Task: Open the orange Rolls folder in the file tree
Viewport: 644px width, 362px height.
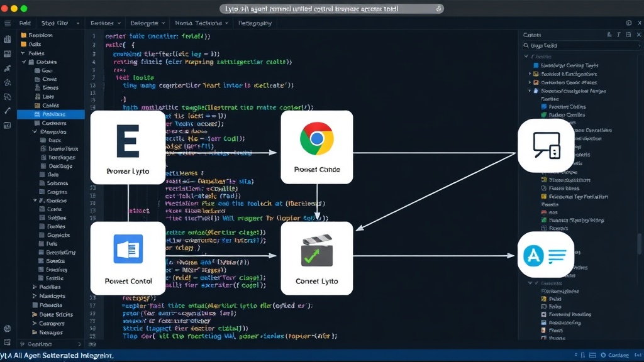Action: pos(31,45)
